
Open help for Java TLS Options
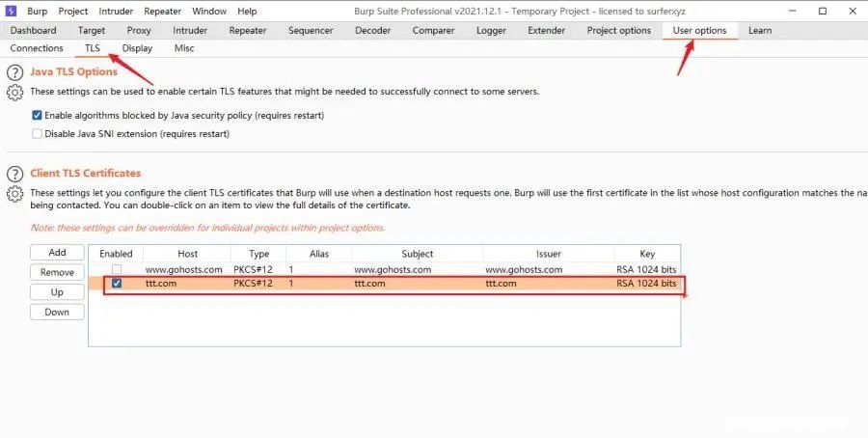[x=14, y=72]
